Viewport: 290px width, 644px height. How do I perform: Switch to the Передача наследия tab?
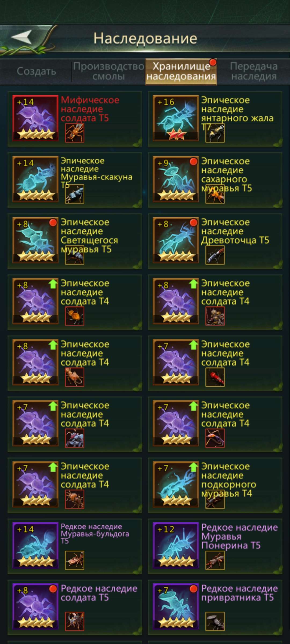(x=254, y=71)
